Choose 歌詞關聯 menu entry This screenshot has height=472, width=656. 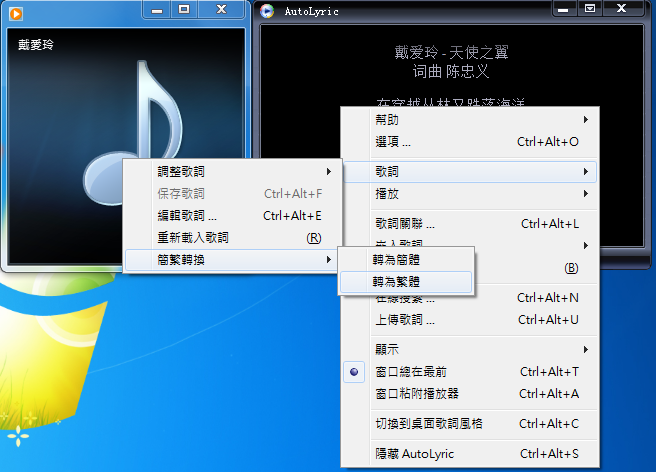[x=470, y=224]
